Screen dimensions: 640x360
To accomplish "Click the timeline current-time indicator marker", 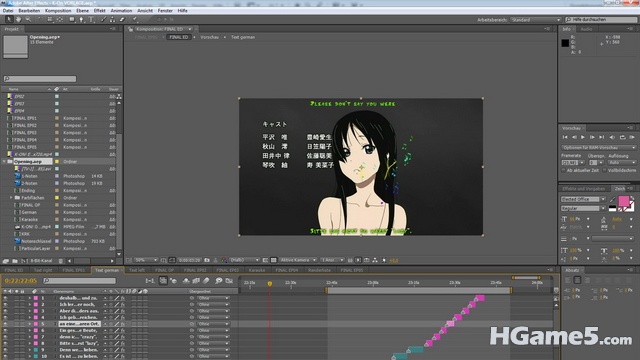I will coord(269,283).
